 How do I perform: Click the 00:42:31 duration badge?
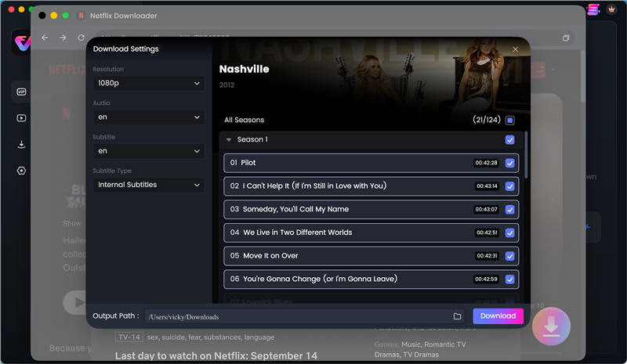(x=487, y=256)
